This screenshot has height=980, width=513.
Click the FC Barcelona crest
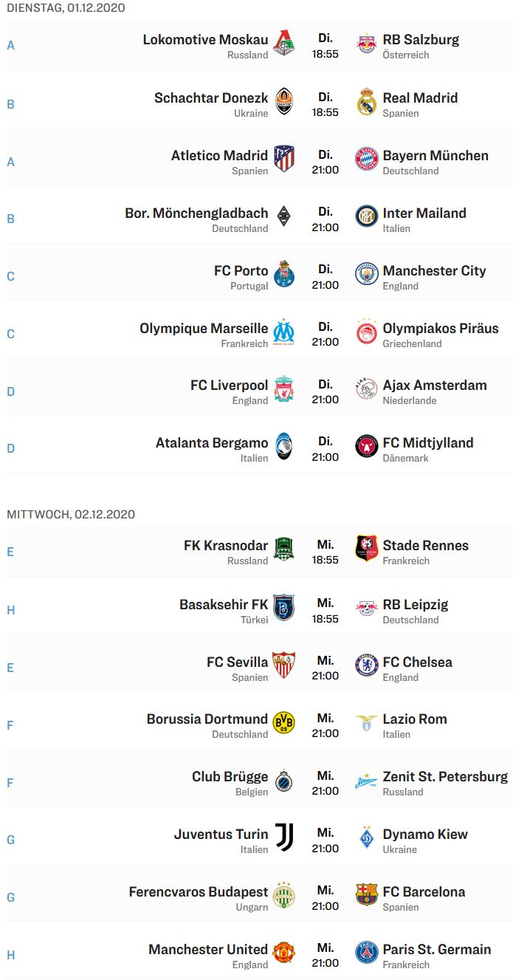click(367, 895)
